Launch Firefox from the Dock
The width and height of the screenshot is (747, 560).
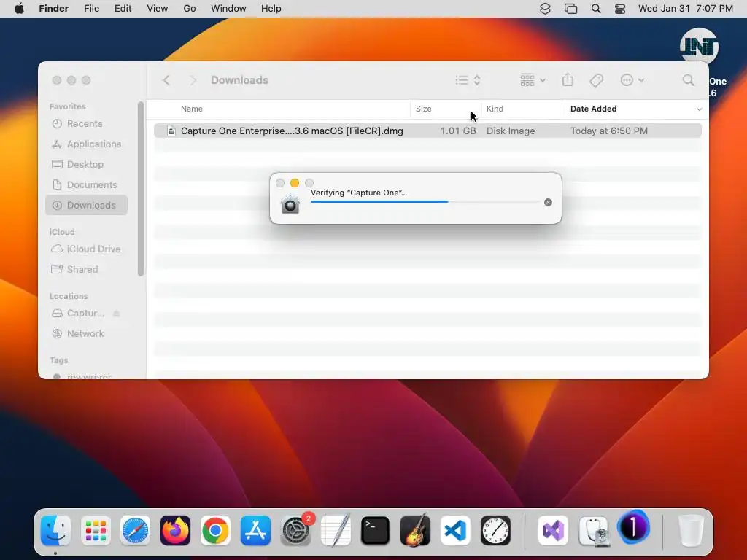[175, 530]
